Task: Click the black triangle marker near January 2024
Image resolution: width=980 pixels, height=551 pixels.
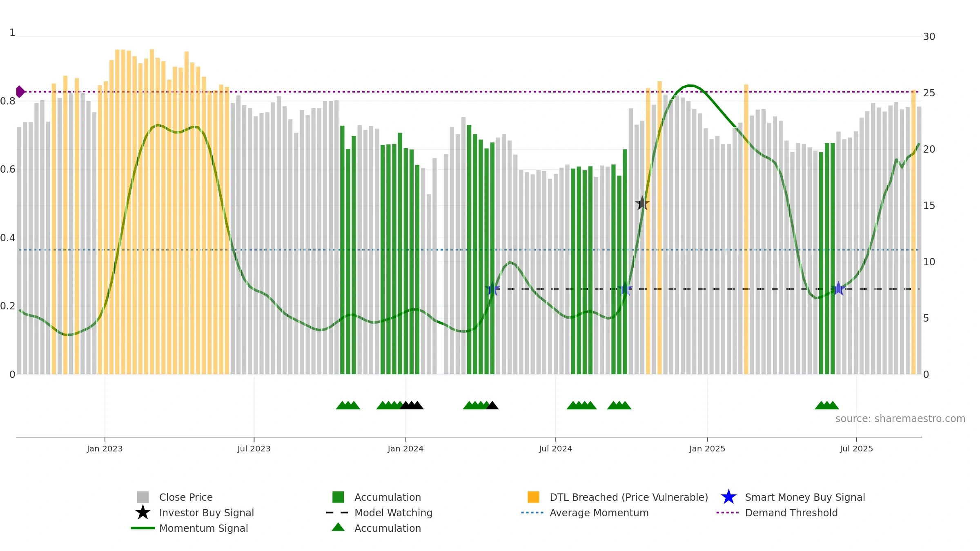Action: 411,405
